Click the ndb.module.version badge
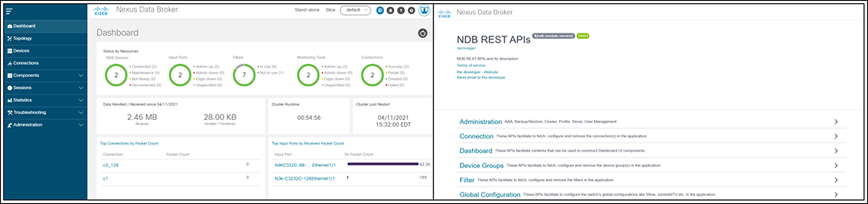The image size is (868, 204). [553, 36]
